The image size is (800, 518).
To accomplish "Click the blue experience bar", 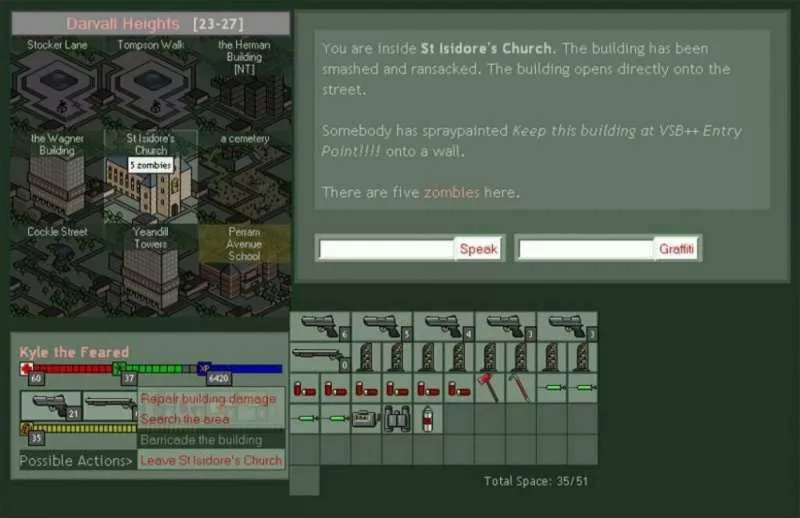I will (x=246, y=368).
